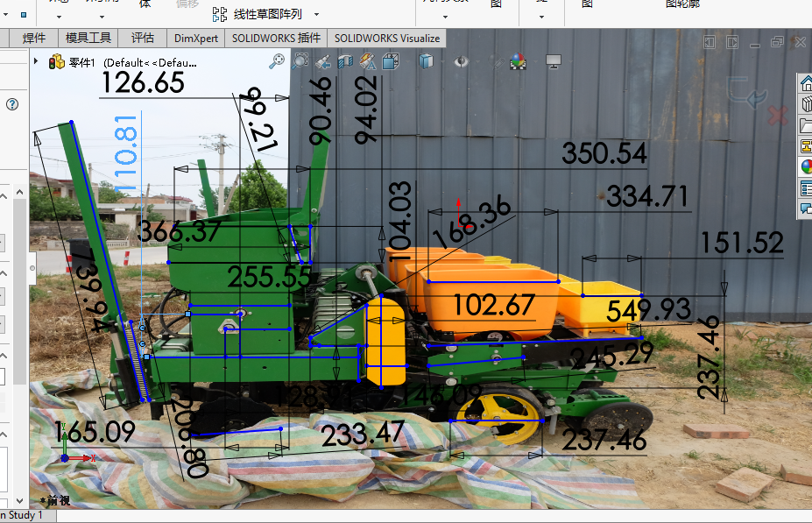Select the 334.71 dimension

click(647, 196)
